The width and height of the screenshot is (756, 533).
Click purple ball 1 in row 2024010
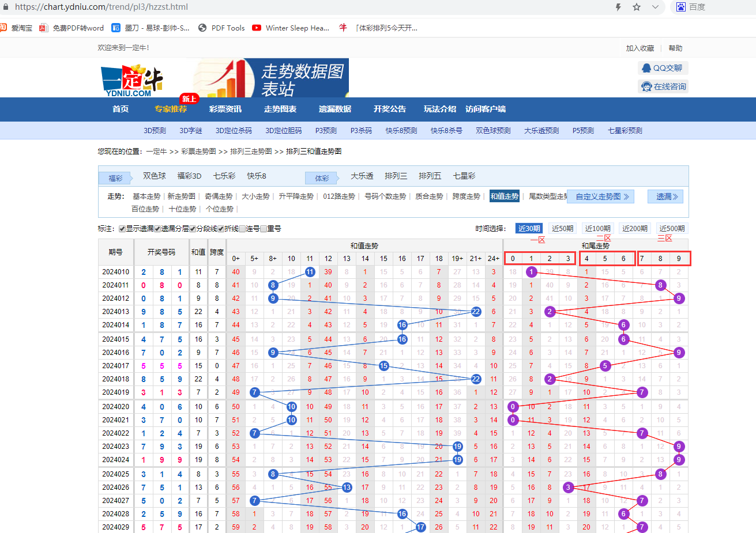click(531, 272)
